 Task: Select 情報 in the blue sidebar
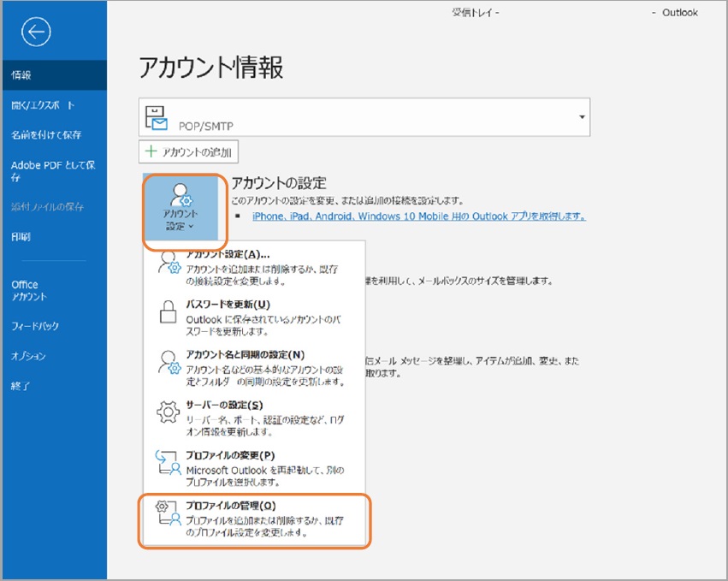tap(55, 74)
